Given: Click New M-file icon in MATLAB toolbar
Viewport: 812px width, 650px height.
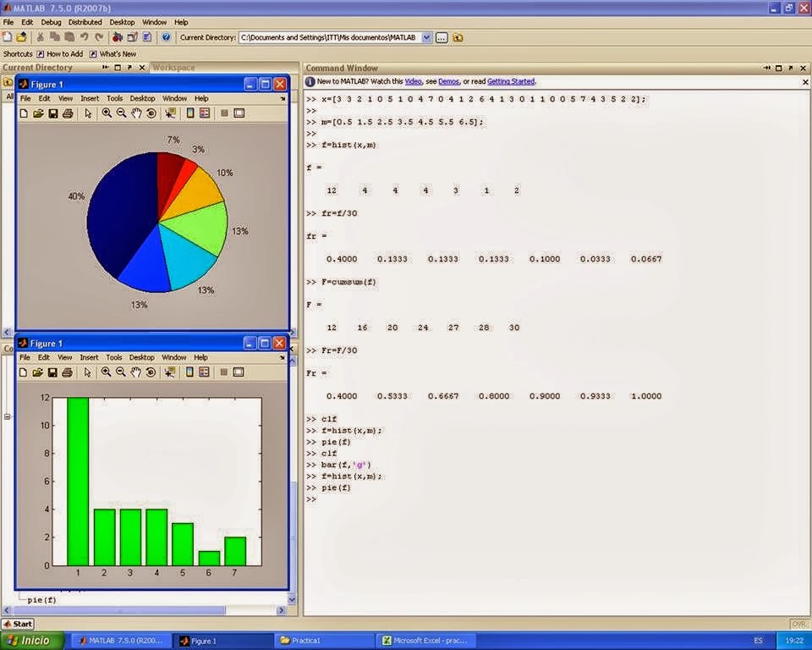Looking at the screenshot, I should (8, 36).
